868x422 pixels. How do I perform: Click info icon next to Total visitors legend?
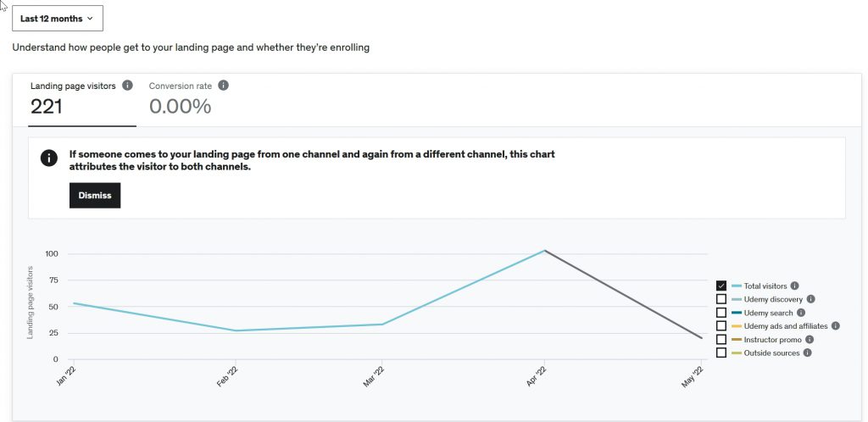794,286
